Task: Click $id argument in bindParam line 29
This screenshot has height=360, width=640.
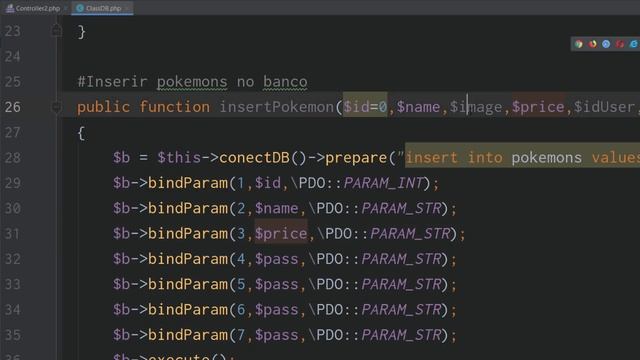Action: [x=268, y=183]
